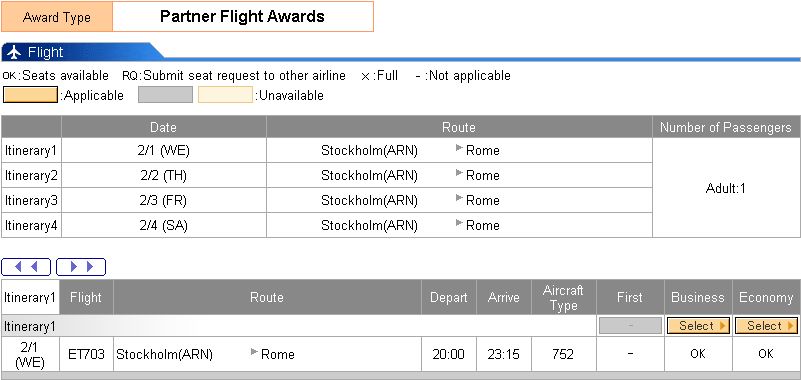801x380 pixels.
Task: Click route arrow in ET703 flight row
Action: coord(254,352)
